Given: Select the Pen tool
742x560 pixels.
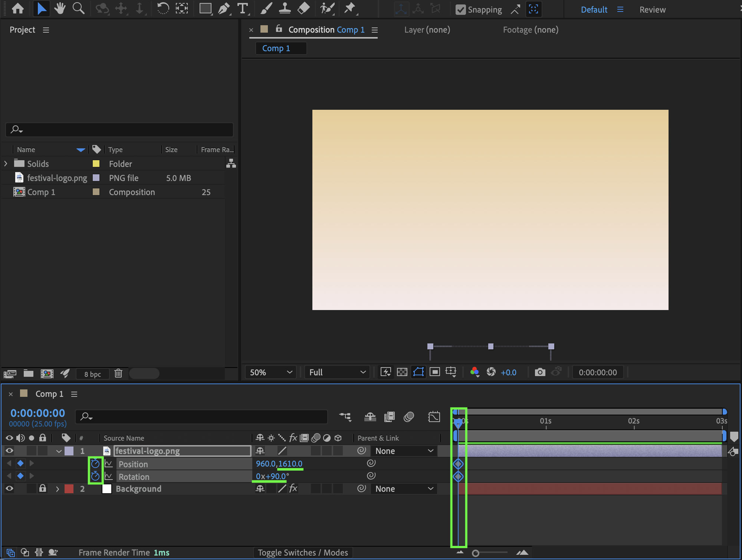Looking at the screenshot, I should coord(224,9).
